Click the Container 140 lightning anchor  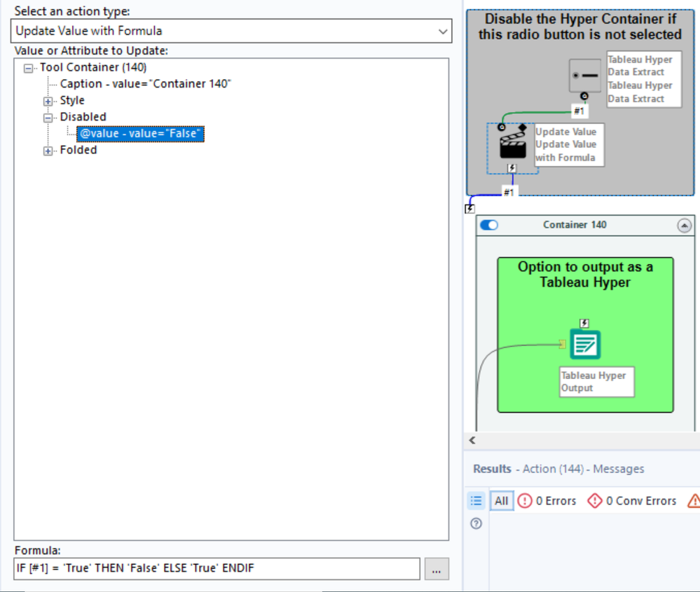click(469, 209)
